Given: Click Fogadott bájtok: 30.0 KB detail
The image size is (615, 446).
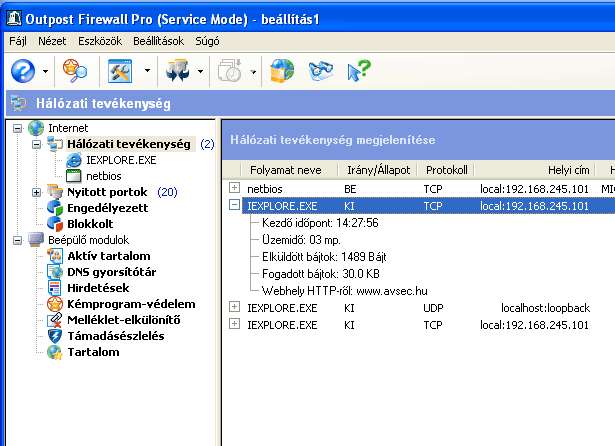Looking at the screenshot, I should pos(320,274).
